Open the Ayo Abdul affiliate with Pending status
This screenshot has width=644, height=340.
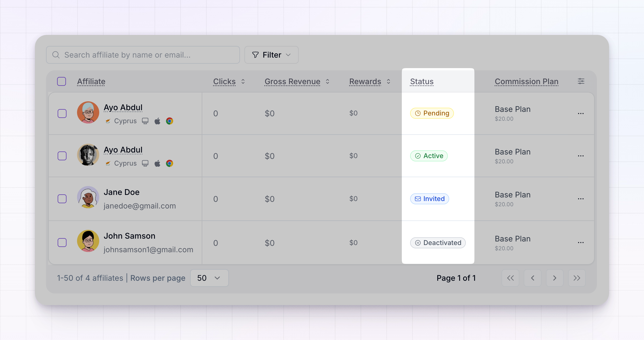[x=123, y=107]
